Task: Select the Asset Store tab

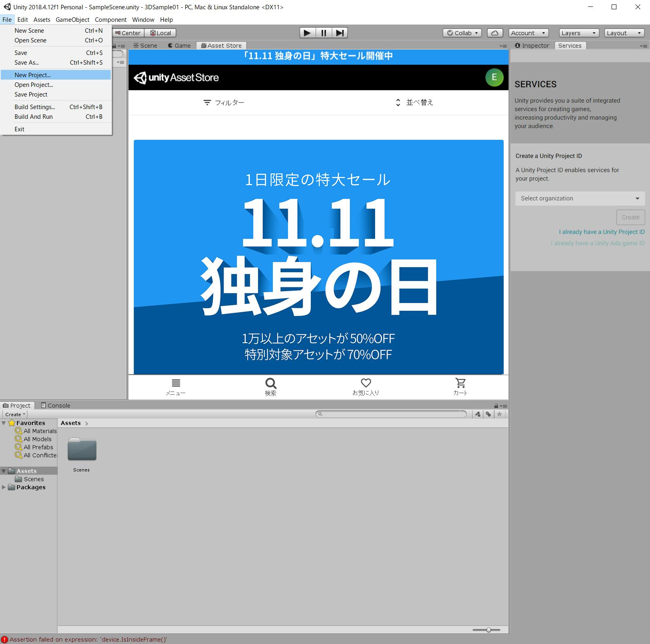Action: pyautogui.click(x=222, y=46)
